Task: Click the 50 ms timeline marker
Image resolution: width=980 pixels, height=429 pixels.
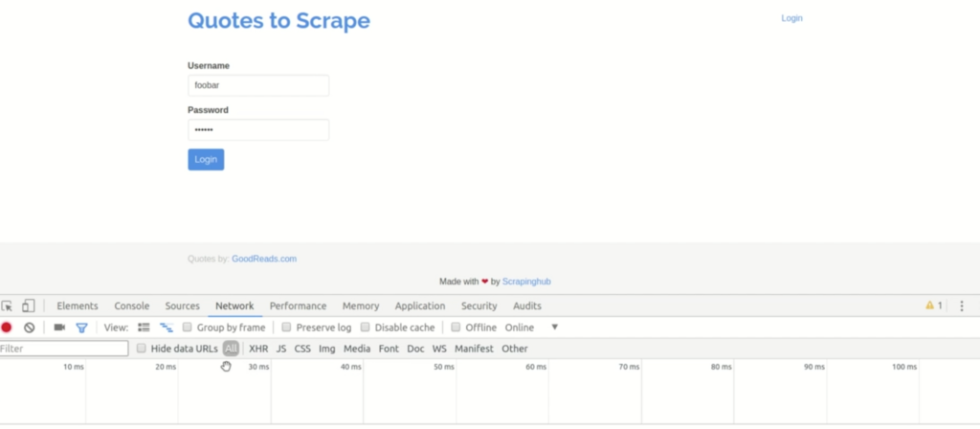Action: [x=444, y=367]
